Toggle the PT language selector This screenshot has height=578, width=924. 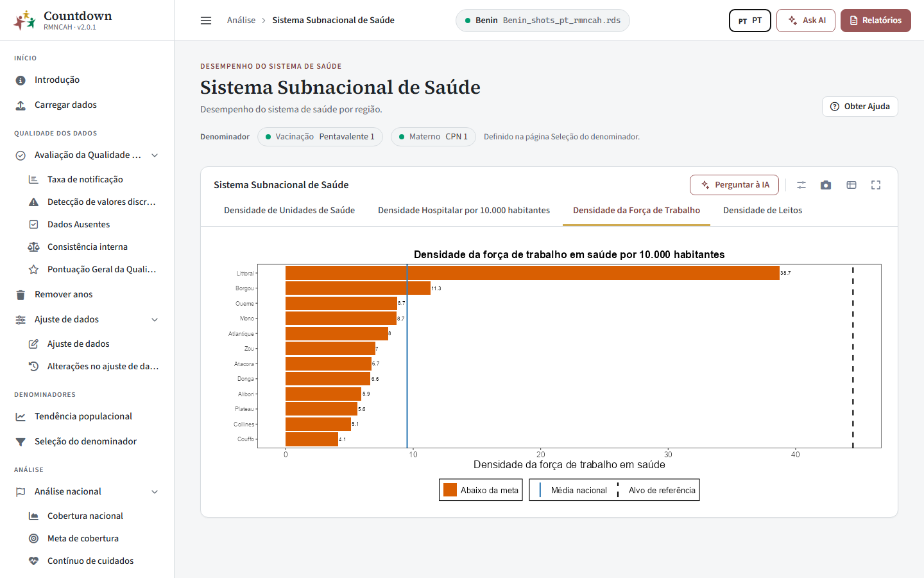click(750, 21)
